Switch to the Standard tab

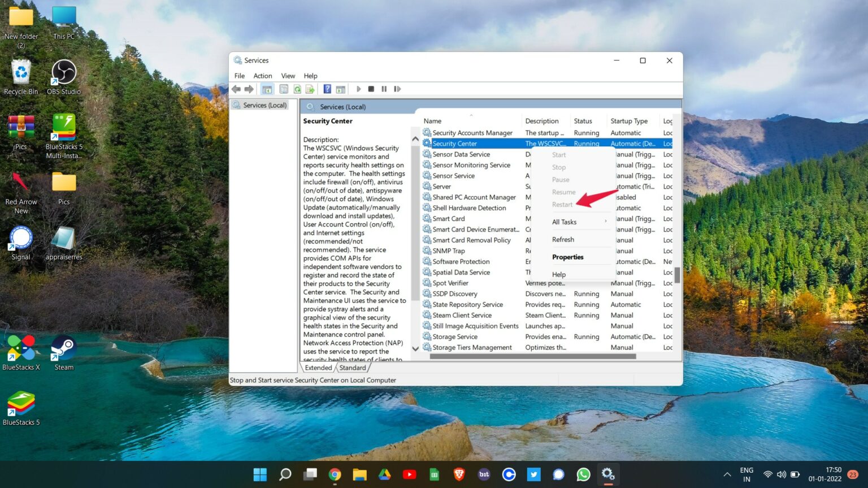coord(353,368)
